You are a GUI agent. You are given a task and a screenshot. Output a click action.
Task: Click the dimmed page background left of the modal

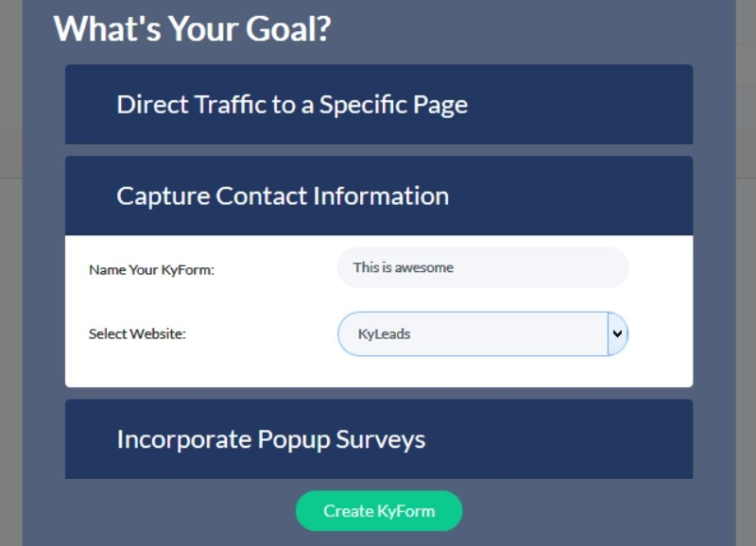click(x=10, y=283)
